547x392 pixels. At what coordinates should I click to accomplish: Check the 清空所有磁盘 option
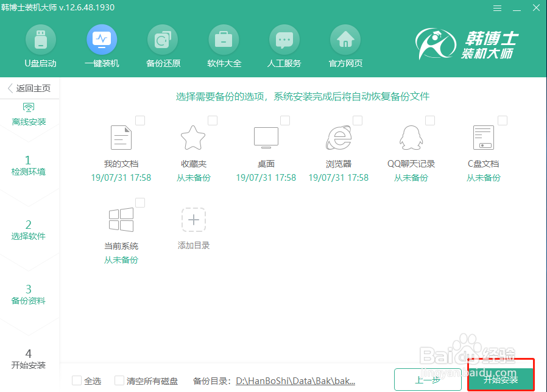click(118, 380)
